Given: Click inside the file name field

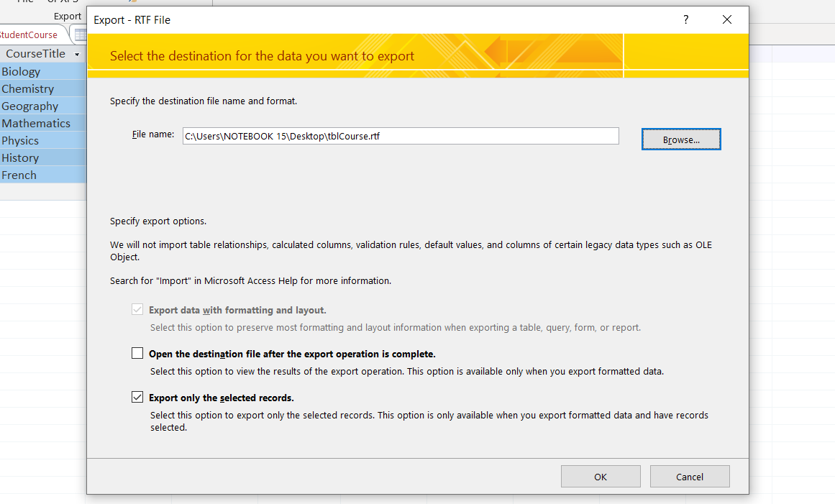Looking at the screenshot, I should pyautogui.click(x=400, y=135).
